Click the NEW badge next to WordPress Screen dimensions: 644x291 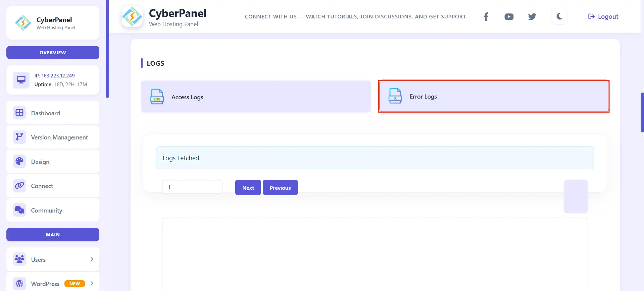pyautogui.click(x=75, y=284)
